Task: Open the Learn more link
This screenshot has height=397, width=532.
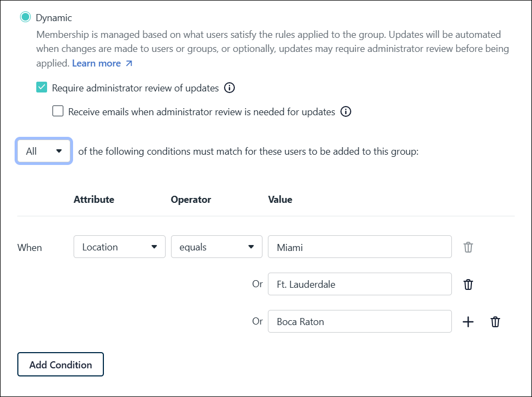Action: [x=96, y=63]
